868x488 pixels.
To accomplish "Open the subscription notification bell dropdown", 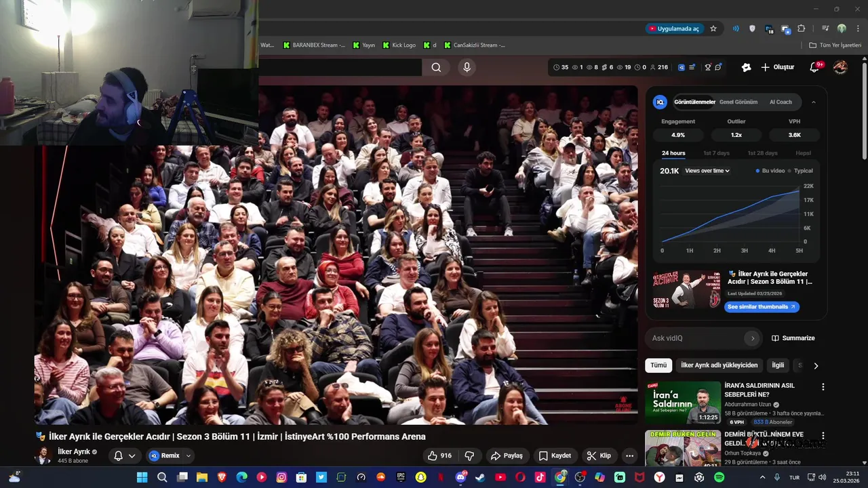I will click(125, 455).
